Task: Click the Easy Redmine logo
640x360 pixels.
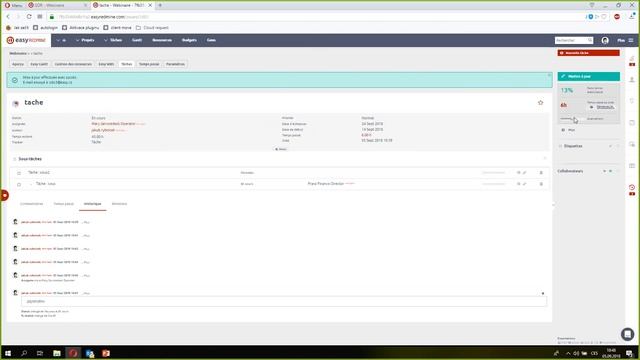Action: point(26,40)
